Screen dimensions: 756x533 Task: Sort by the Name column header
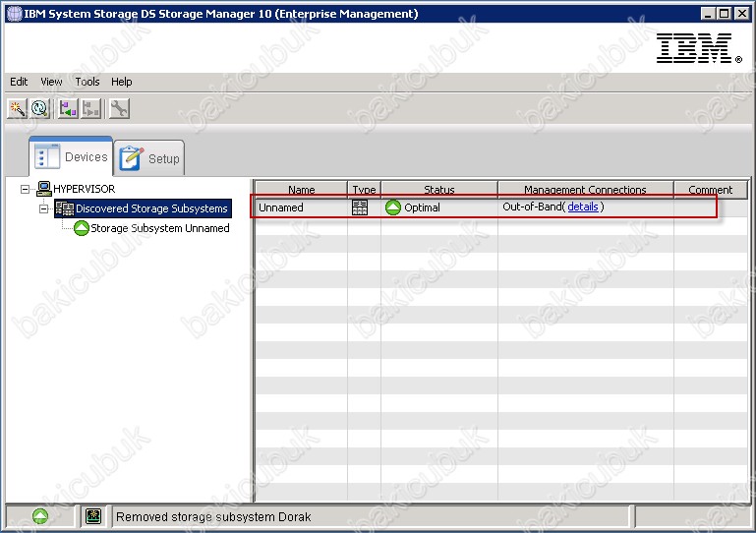coord(302,190)
